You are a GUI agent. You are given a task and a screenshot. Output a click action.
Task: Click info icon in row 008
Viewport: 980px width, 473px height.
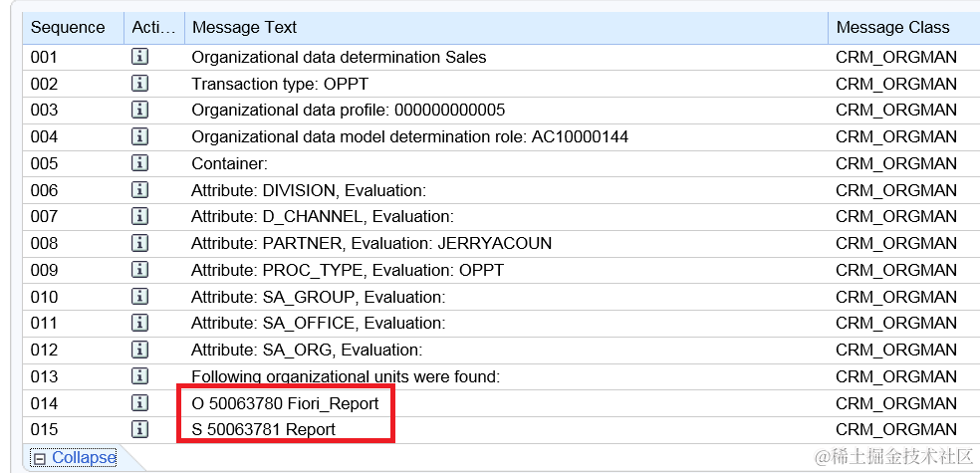(139, 244)
